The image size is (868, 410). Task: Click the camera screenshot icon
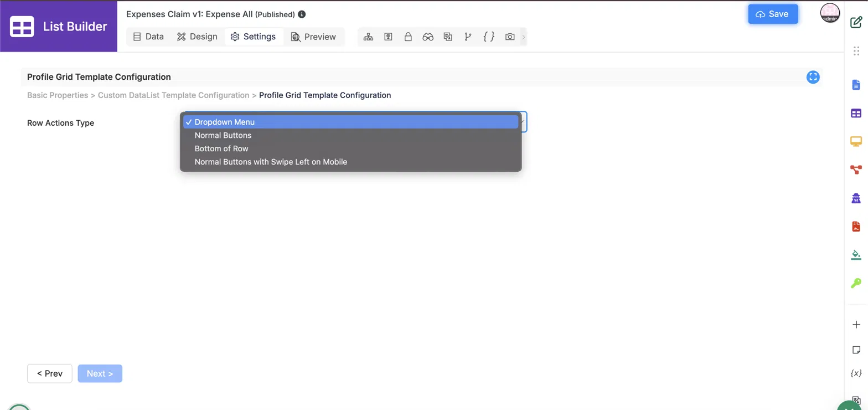coord(510,37)
